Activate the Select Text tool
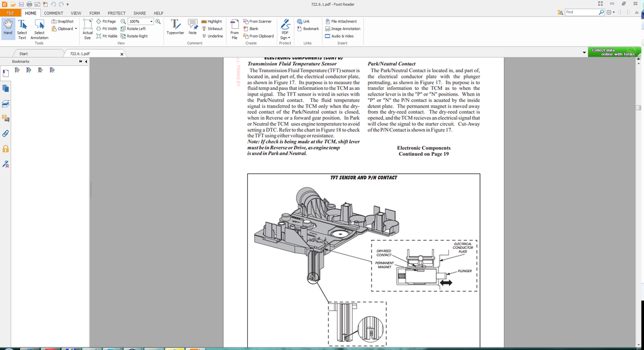 click(22, 27)
